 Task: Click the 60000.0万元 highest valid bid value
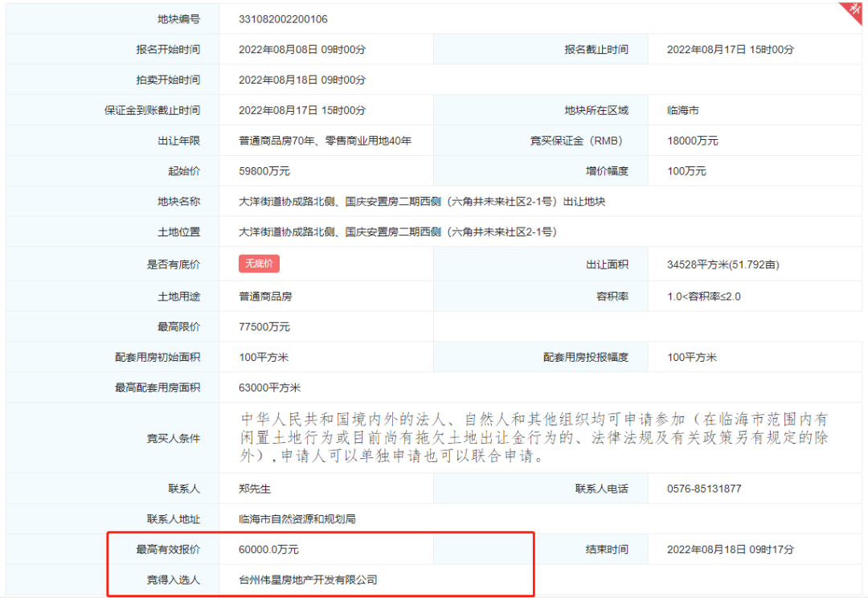tap(269, 550)
